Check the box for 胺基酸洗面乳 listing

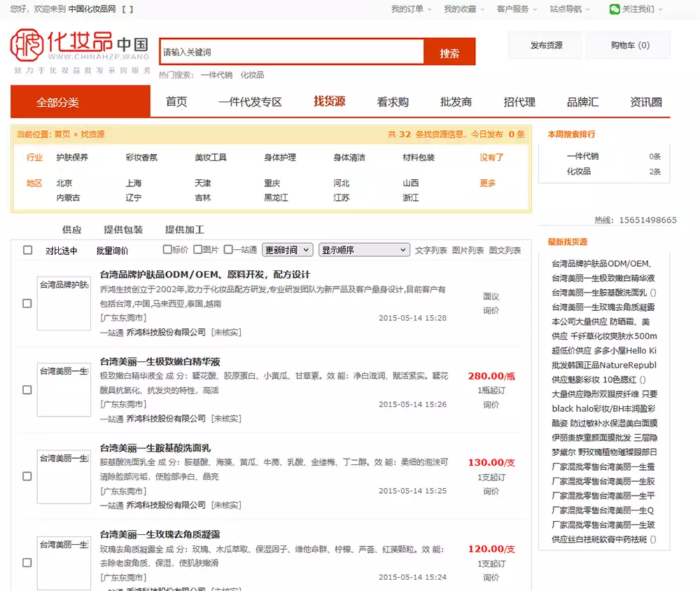[x=27, y=476]
